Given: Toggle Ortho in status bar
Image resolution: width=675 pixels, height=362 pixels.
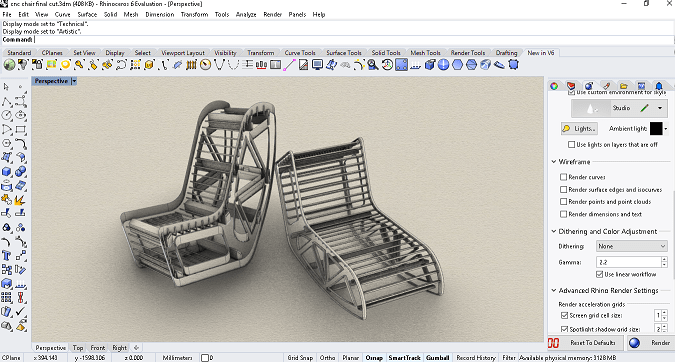Looking at the screenshot, I should click(327, 358).
